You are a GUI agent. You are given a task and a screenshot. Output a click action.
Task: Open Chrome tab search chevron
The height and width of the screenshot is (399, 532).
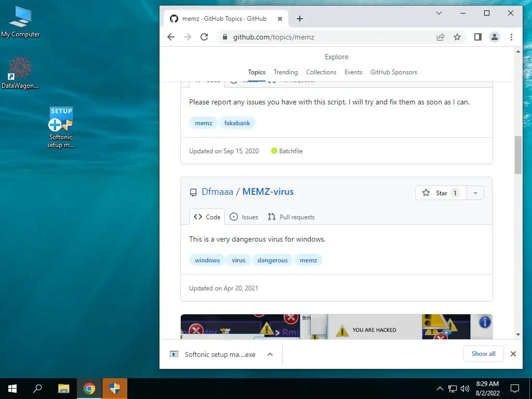(x=438, y=13)
